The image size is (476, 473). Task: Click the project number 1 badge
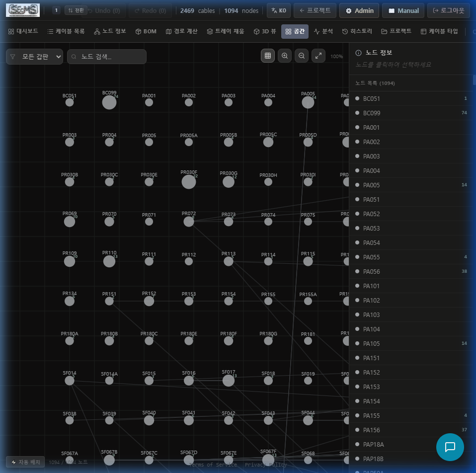[x=56, y=10]
